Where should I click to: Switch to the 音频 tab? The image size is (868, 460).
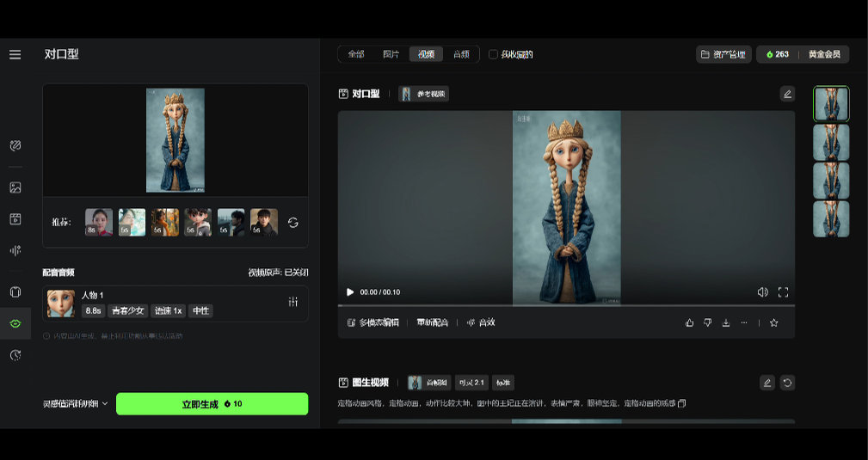(461, 54)
